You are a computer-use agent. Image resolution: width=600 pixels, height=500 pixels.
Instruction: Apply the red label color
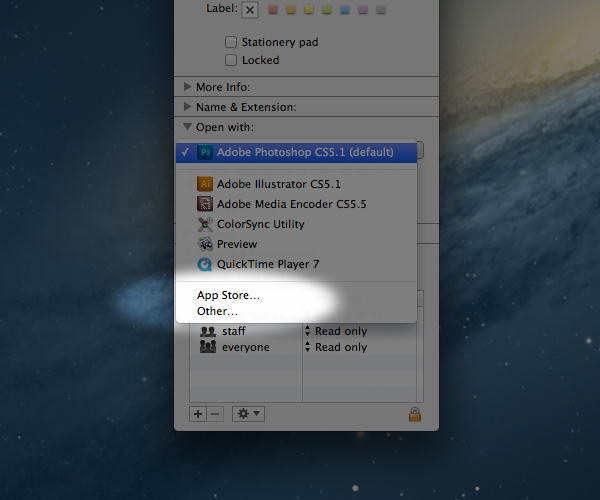(273, 10)
